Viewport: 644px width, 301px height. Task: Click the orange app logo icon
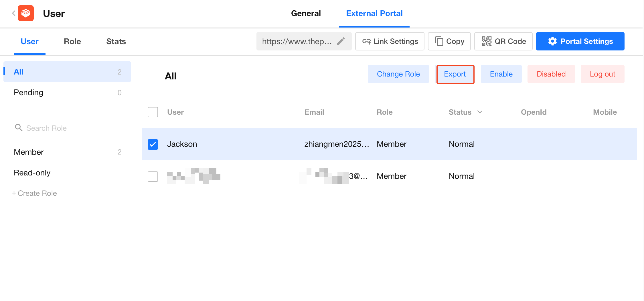(26, 13)
